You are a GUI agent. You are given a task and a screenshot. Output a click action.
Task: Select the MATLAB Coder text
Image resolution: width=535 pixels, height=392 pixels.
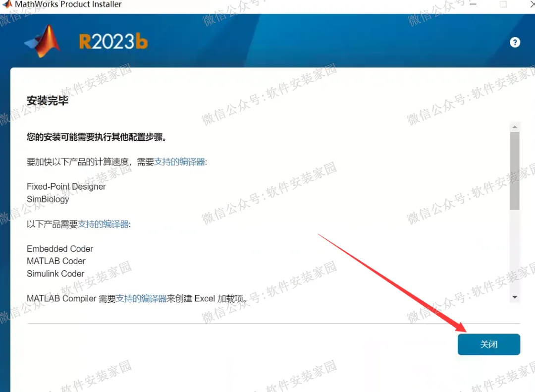pyautogui.click(x=56, y=261)
